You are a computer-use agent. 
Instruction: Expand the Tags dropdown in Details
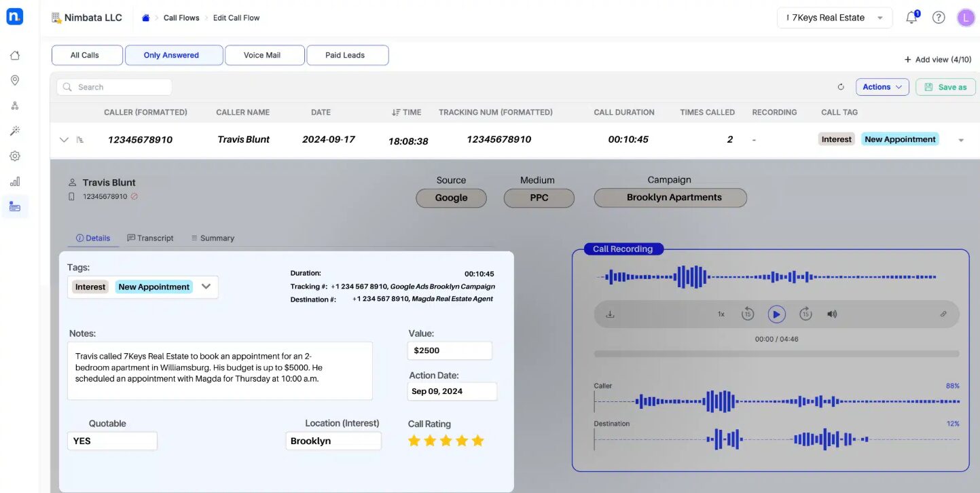pos(206,287)
